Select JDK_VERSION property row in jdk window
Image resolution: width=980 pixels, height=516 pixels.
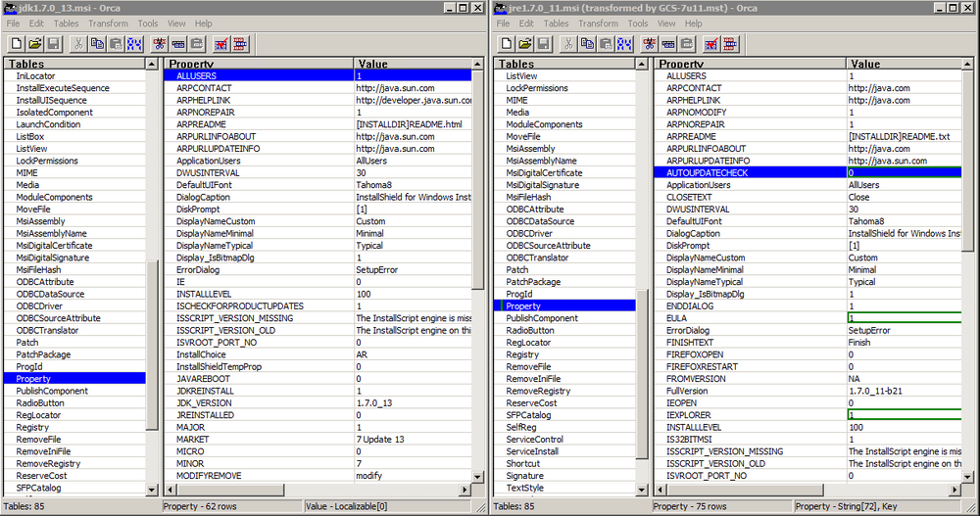[318, 403]
